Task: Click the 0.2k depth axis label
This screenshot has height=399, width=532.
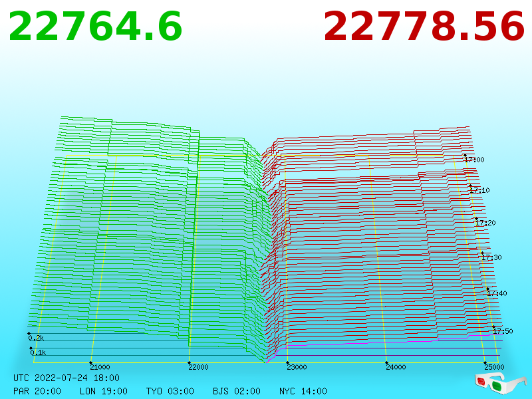Action: [x=37, y=338]
